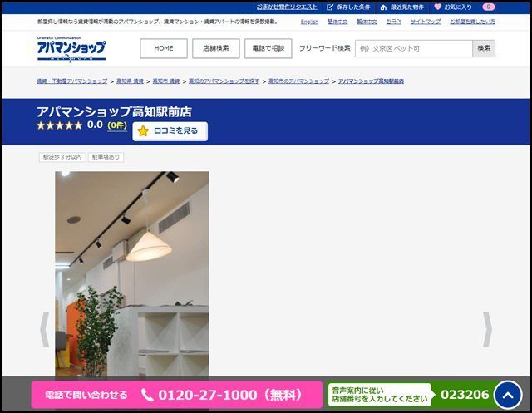This screenshot has width=532, height=413.
Task: Switch language to 簡体中文
Action: pos(337,22)
